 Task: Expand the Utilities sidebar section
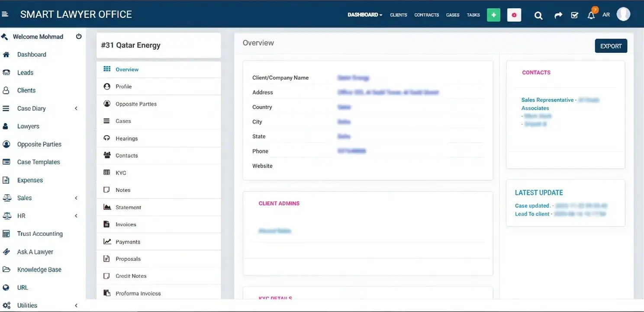[27, 305]
